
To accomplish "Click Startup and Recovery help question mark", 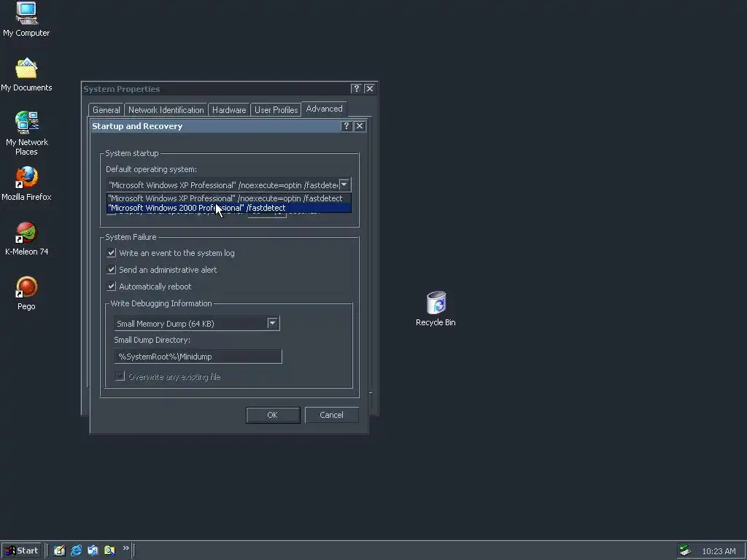I will (347, 125).
